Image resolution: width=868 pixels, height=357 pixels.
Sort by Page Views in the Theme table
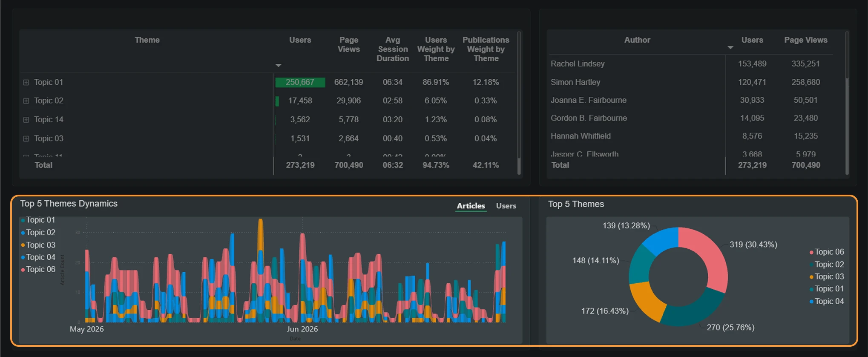tap(348, 44)
